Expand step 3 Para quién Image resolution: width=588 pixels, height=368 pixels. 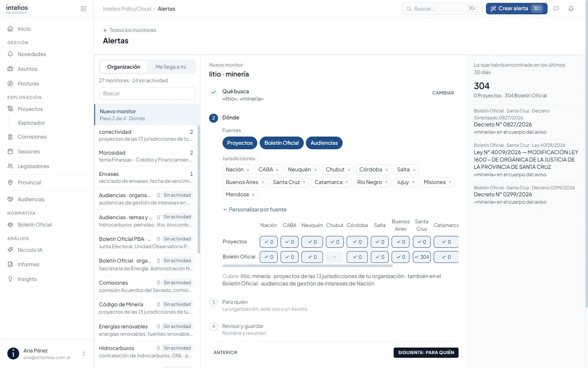tap(334, 305)
